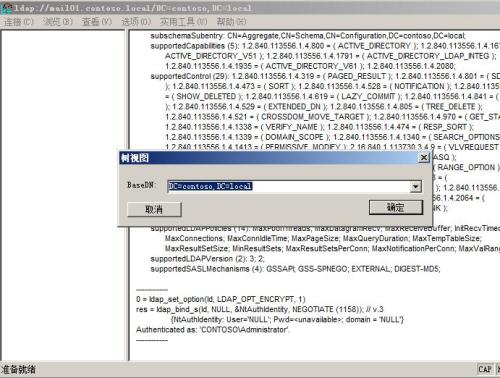Click the ldp application icon in title bar
The image size is (500, 378).
coord(6,8)
